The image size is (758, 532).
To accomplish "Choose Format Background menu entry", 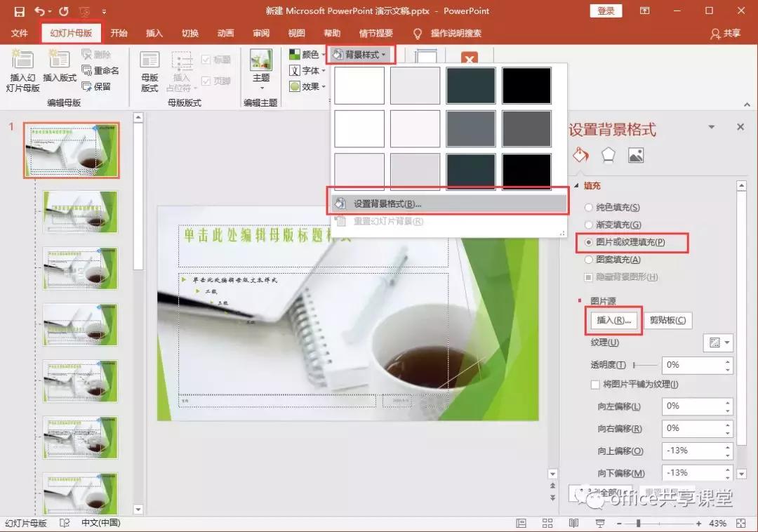I will [x=386, y=204].
